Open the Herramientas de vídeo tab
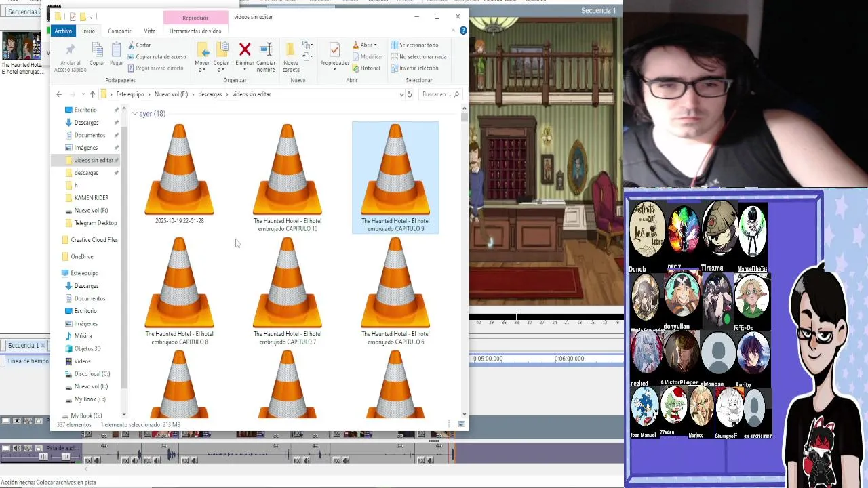Viewport: 868px width, 488px height. (195, 30)
